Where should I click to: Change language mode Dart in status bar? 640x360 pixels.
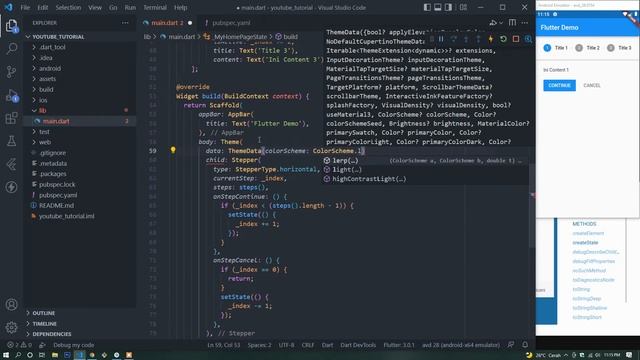(x=327, y=345)
